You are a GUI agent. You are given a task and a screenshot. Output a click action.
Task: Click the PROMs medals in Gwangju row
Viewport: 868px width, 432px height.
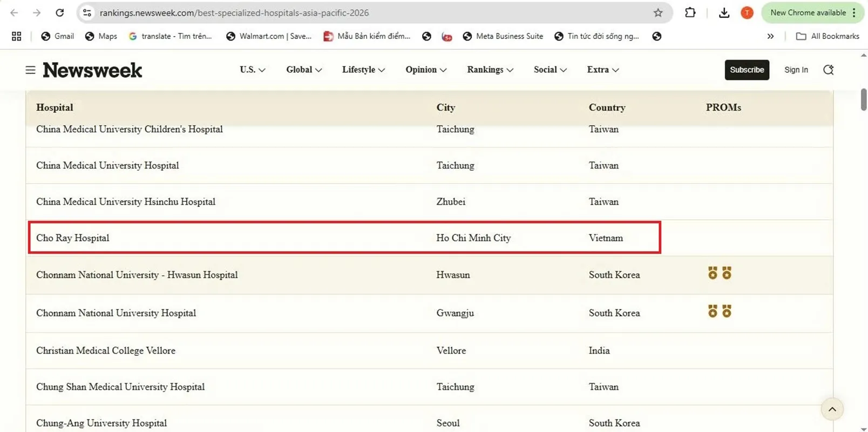[720, 312]
